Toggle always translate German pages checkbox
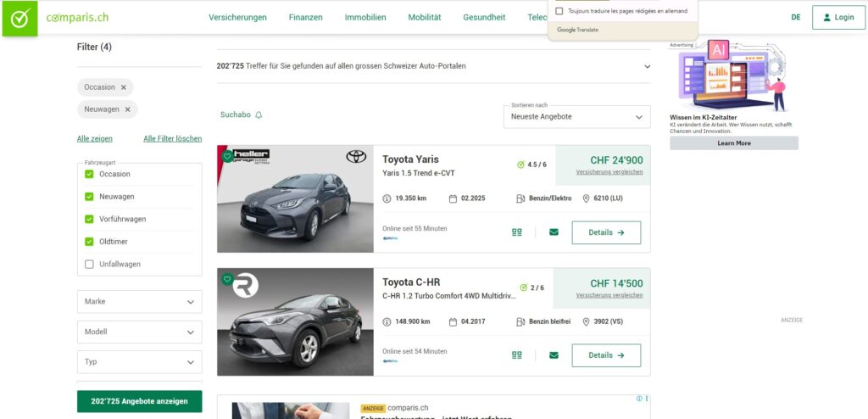Screen dimensions: 868x419 click(559, 11)
